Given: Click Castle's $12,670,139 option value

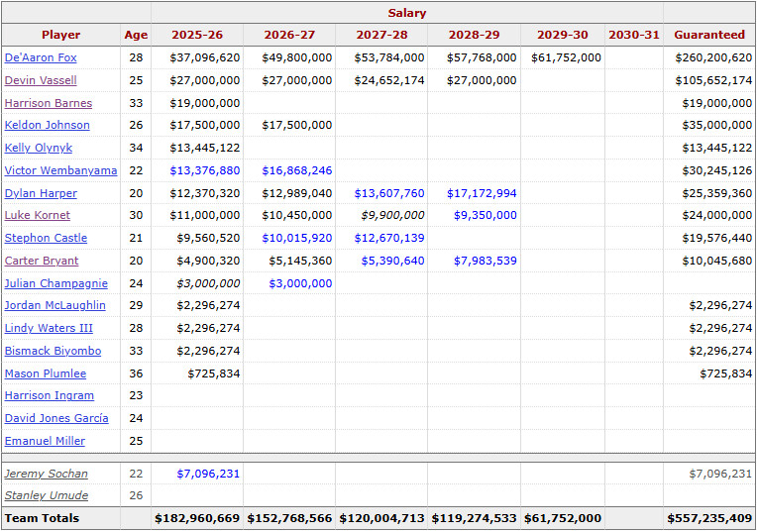Looking at the screenshot, I should click(389, 238).
